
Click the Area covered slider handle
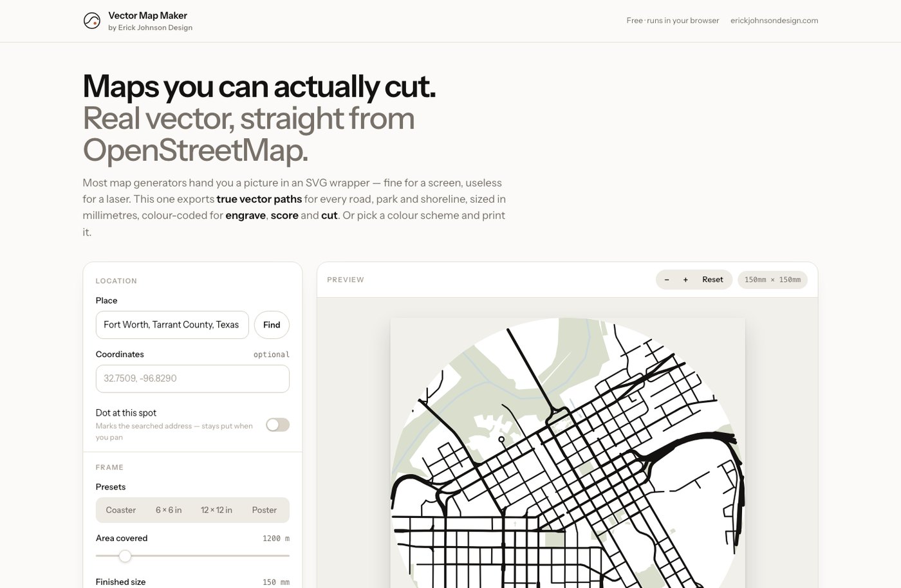[125, 556]
